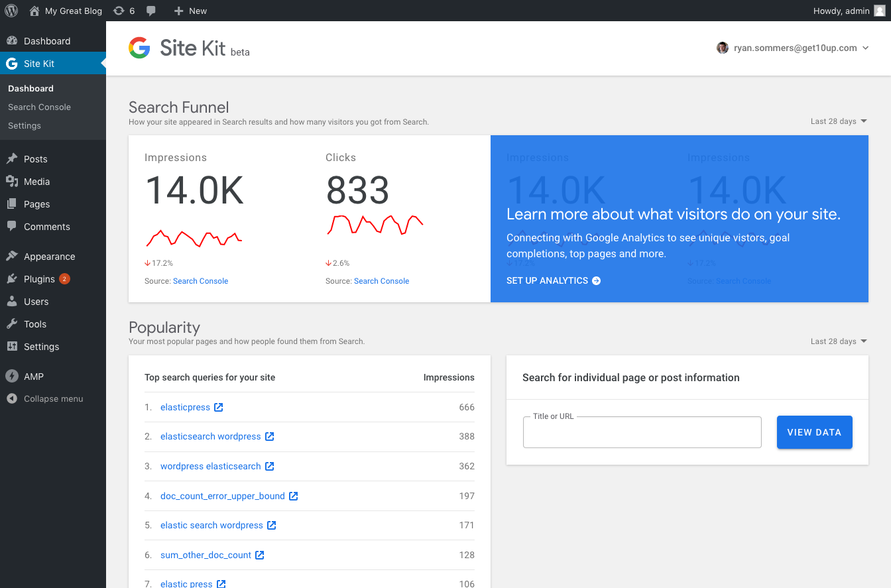
Task: Open the elastic press query link
Action: [186, 584]
